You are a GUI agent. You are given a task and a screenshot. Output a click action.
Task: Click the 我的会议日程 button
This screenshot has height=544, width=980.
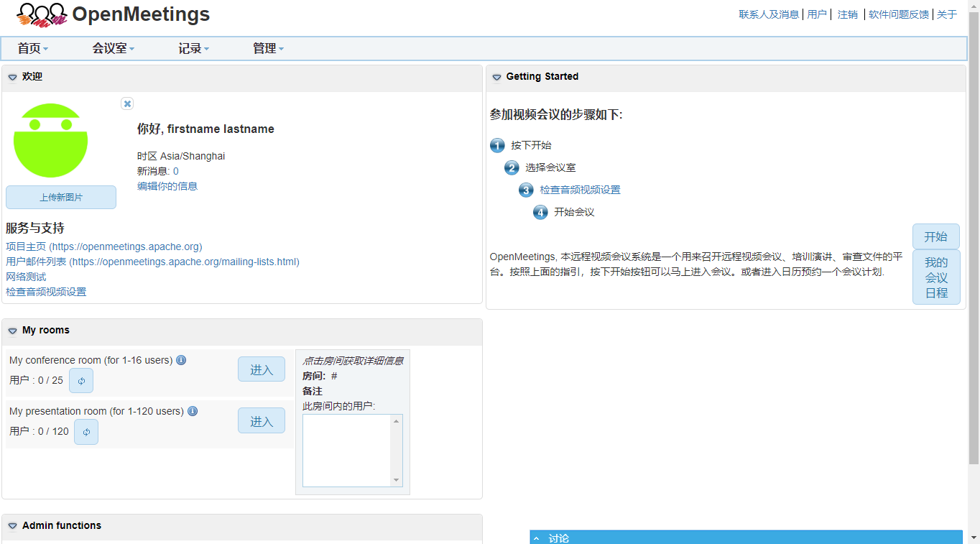[936, 277]
